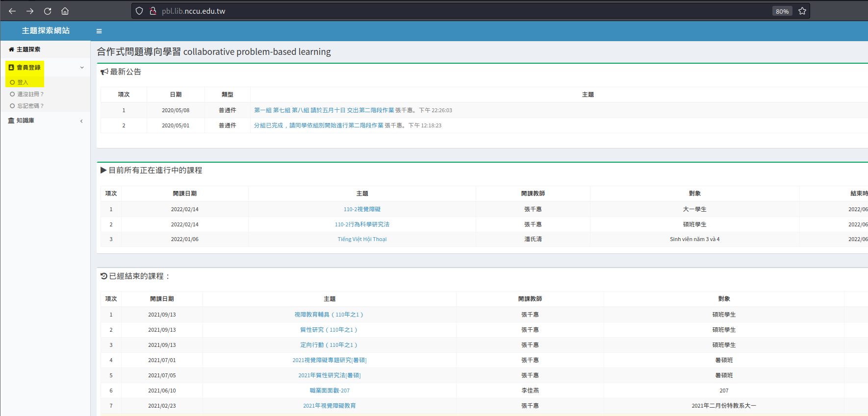
Task: Reload the page with the refresh icon
Action: [x=48, y=11]
